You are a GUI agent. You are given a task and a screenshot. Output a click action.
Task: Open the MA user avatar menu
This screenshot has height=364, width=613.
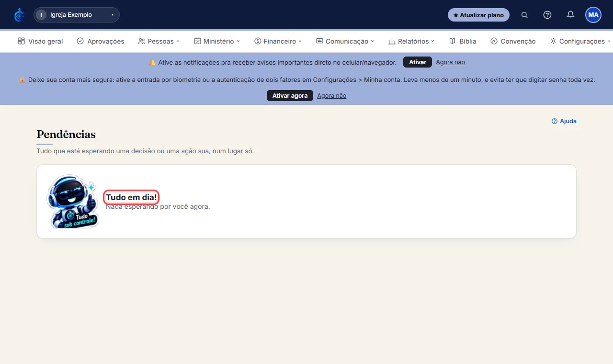coord(593,15)
